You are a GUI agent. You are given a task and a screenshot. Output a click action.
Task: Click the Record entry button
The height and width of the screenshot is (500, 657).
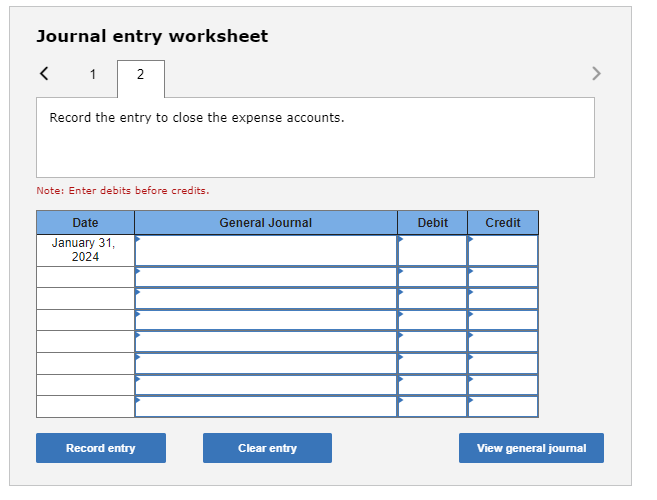pyautogui.click(x=101, y=448)
